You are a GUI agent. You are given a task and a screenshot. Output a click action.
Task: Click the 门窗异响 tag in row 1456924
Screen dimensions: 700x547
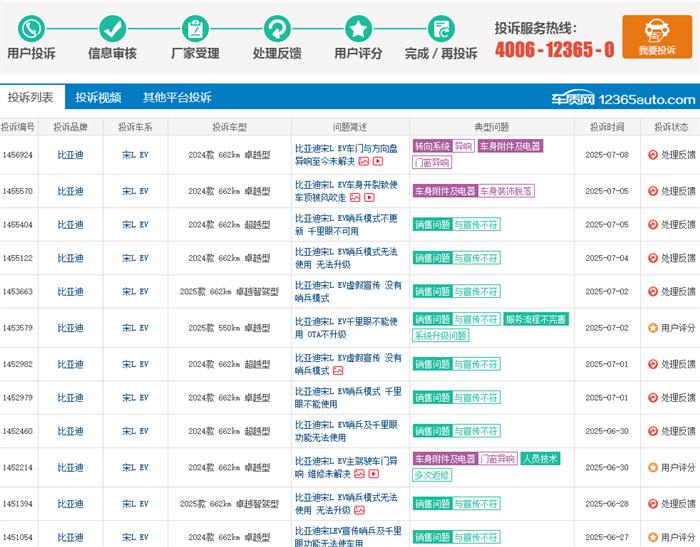click(432, 162)
